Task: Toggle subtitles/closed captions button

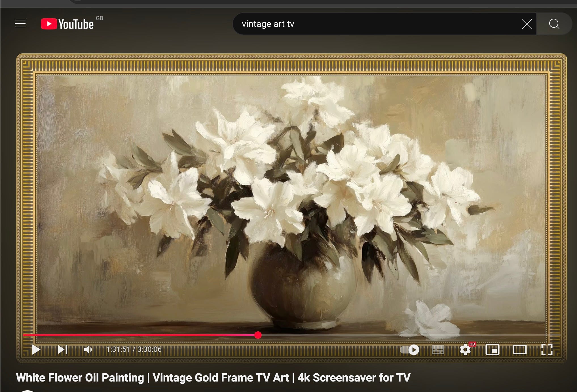Action: (x=438, y=350)
